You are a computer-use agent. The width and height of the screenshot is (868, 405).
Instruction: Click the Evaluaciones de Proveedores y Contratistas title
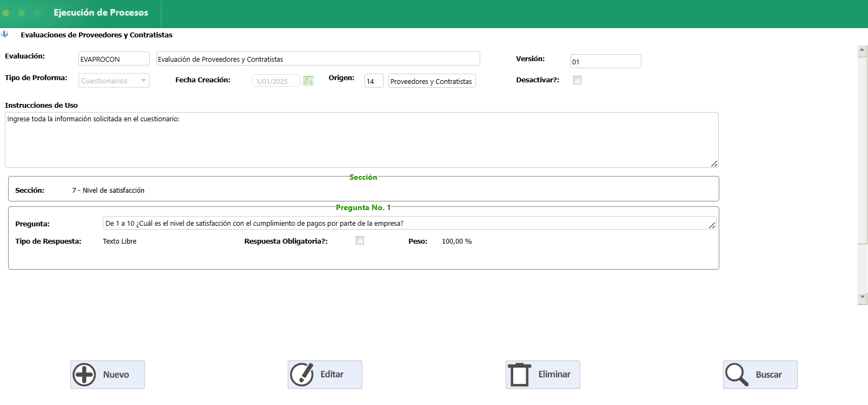97,35
